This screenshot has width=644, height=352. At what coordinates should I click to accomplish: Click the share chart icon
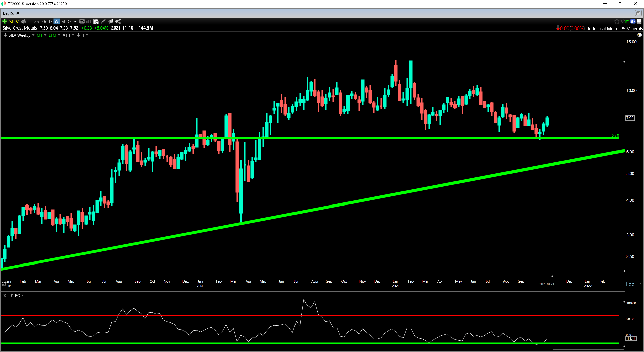click(x=118, y=21)
